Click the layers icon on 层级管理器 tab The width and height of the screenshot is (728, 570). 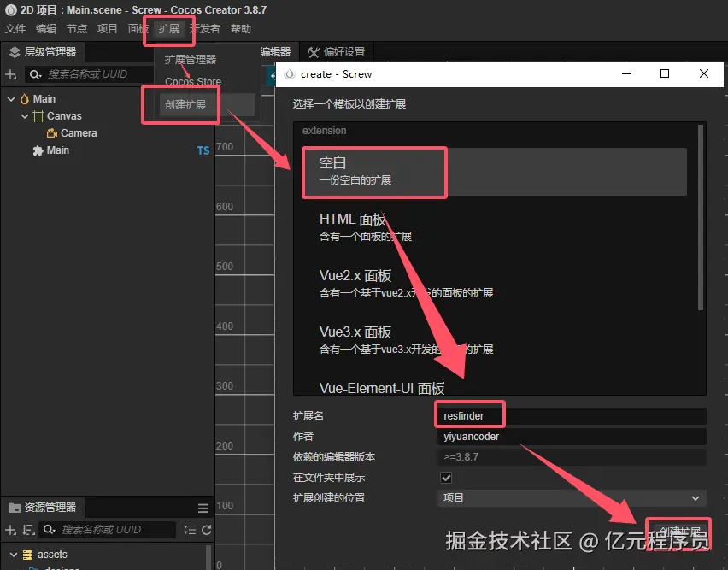tap(15, 52)
